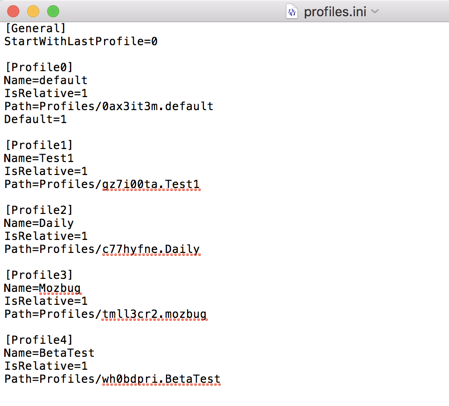This screenshot has height=406, width=449.
Task: Place cursor on Name=BetaTest line
Action: (49, 353)
